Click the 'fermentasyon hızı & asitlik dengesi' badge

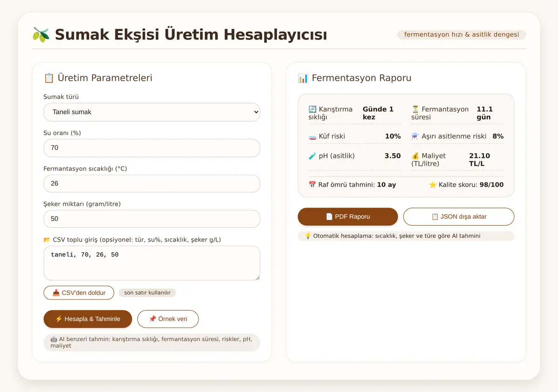(462, 35)
